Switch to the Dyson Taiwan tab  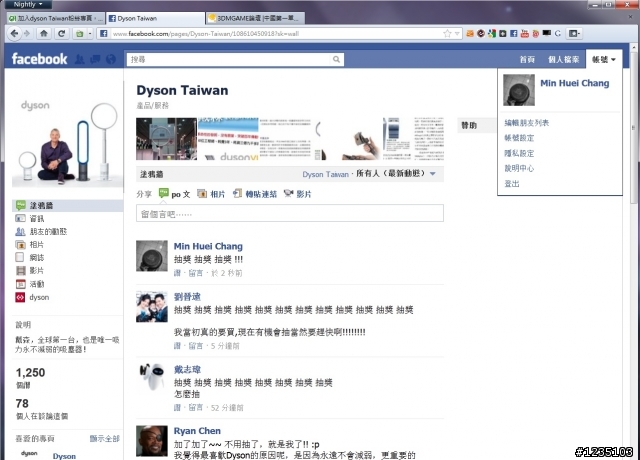tap(156, 18)
